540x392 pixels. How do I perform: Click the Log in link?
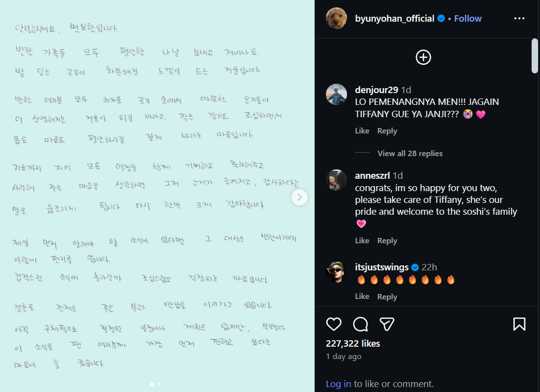pos(338,384)
